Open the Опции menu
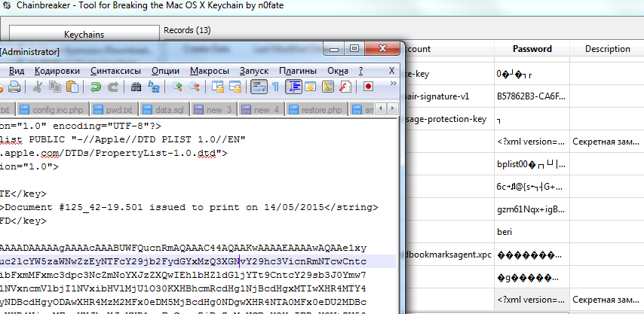The height and width of the screenshot is (314, 644). point(165,71)
